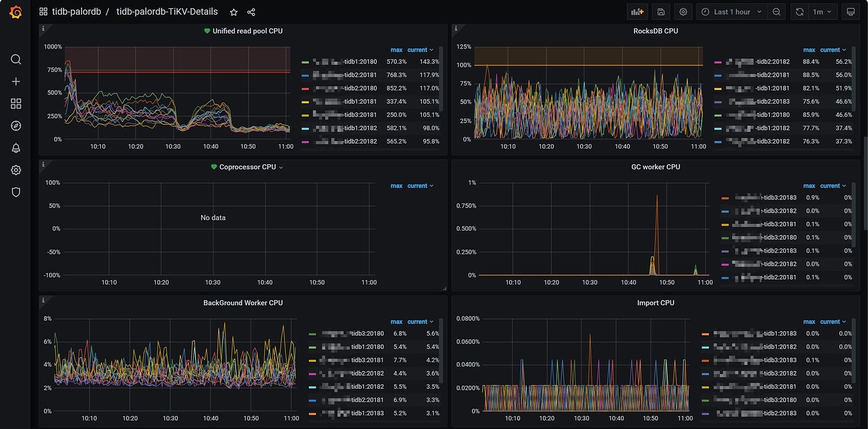Show info for RocksDB CPU panel
This screenshot has height=429, width=868.
pyautogui.click(x=455, y=28)
